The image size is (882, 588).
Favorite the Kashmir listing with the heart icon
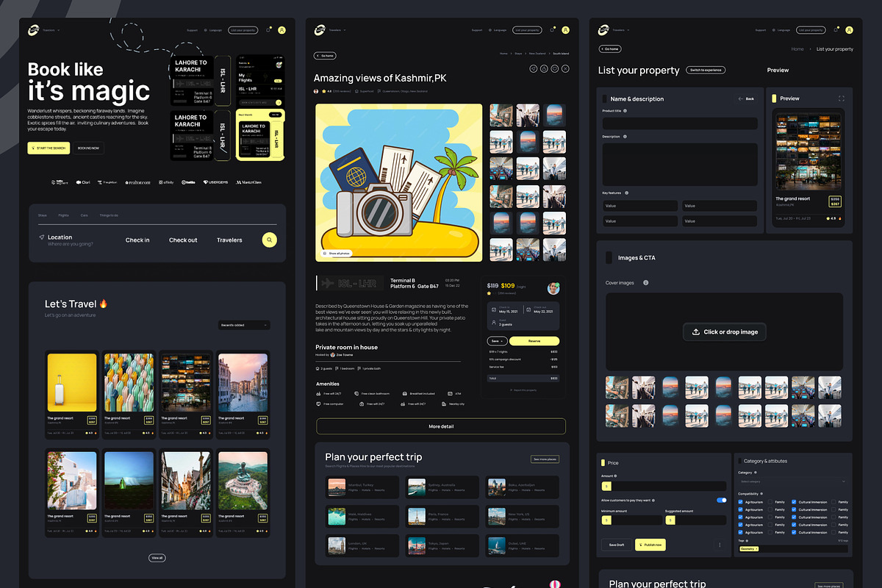555,68
